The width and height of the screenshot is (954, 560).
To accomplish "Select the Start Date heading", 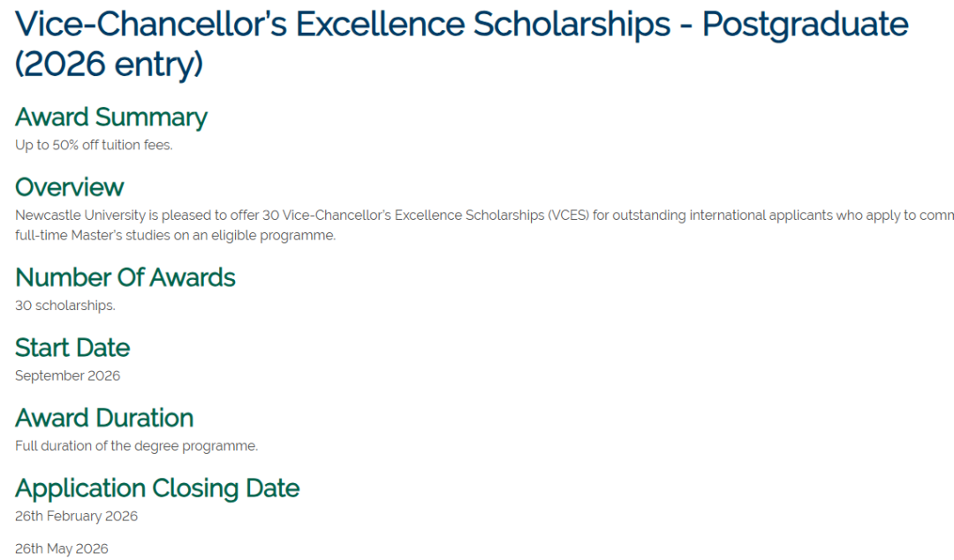I will 72,347.
